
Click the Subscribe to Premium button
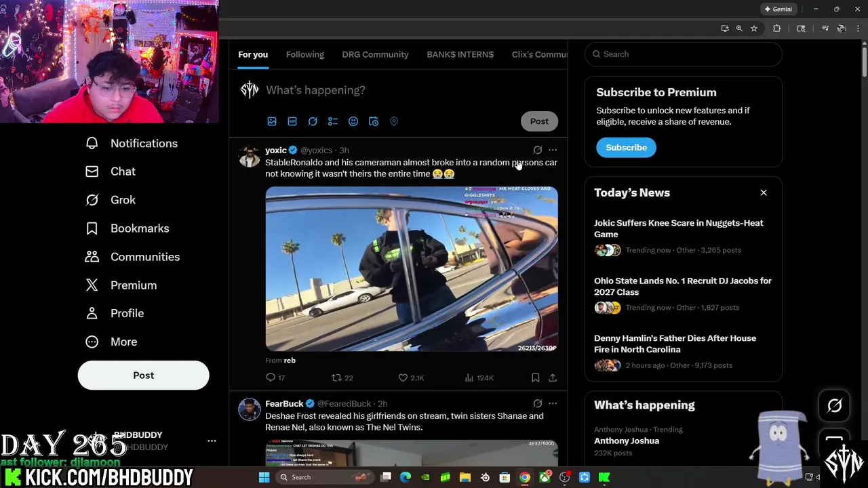pyautogui.click(x=626, y=147)
